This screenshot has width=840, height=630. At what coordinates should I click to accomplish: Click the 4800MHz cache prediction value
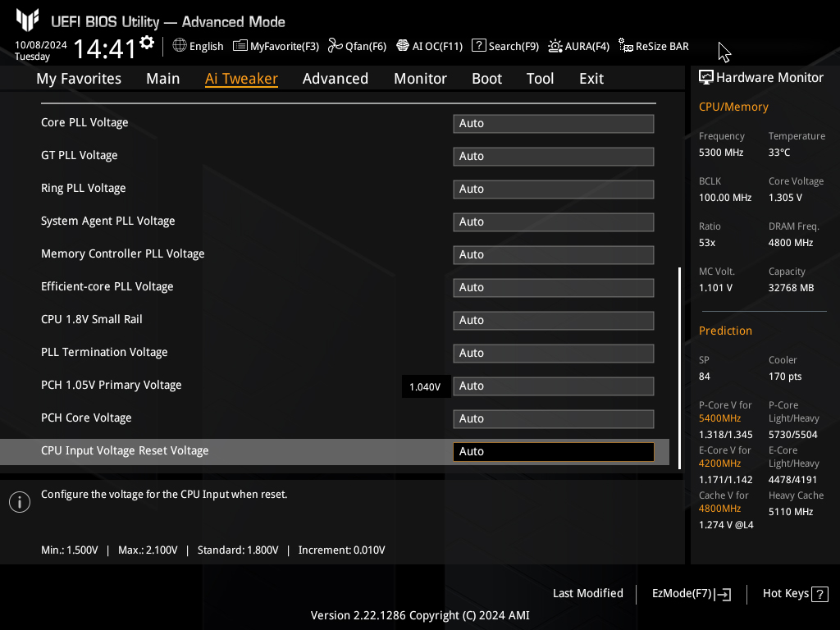[x=720, y=509]
